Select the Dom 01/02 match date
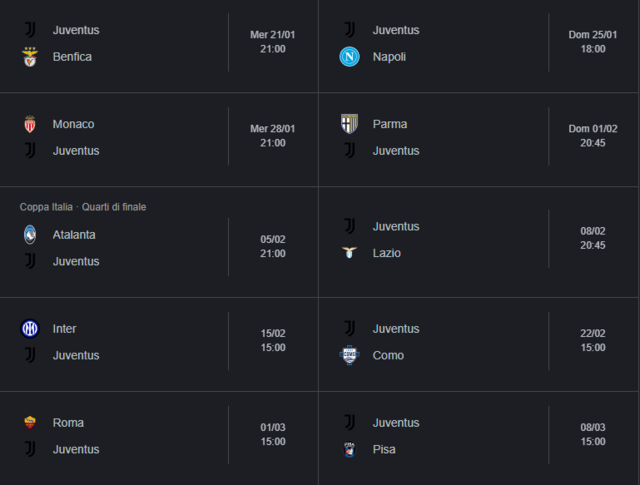The width and height of the screenshot is (640, 485). (x=593, y=129)
